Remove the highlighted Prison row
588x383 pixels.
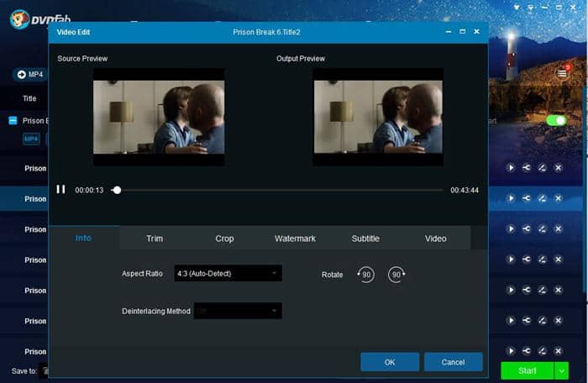(558, 198)
